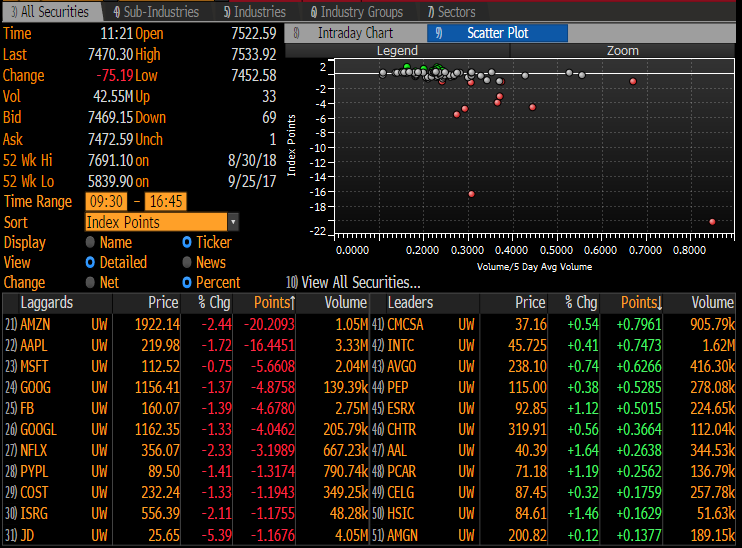This screenshot has width=742, height=548.
Task: Open the Industry Groups tab
Action: 357,12
